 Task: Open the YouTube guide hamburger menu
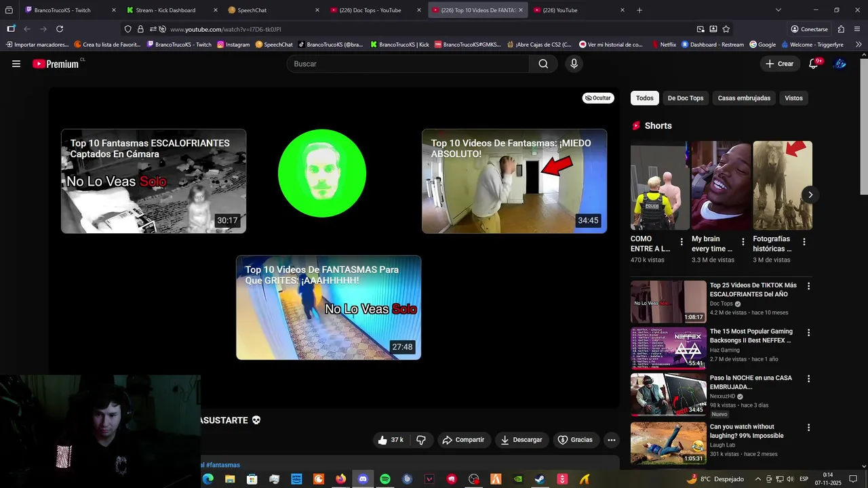(16, 64)
